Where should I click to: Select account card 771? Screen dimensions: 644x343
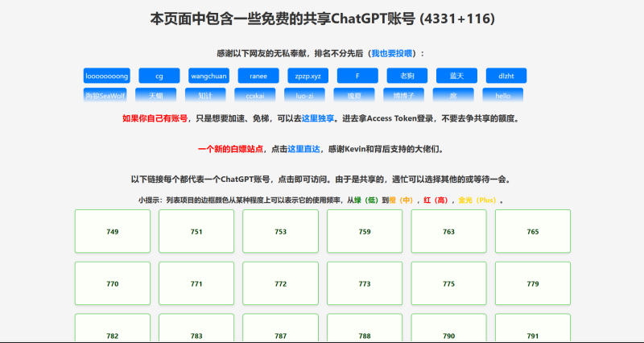point(196,283)
